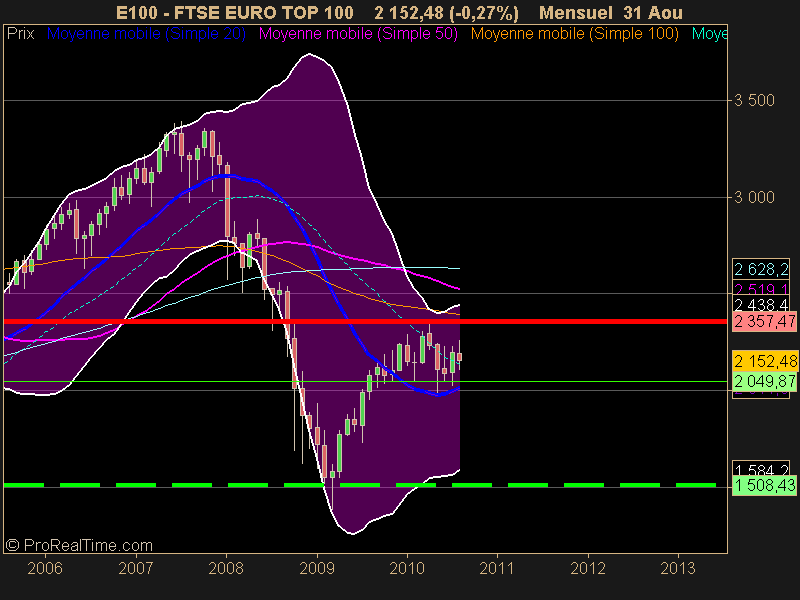Click the white price tag 1 584,2
800x600 pixels.
click(761, 468)
